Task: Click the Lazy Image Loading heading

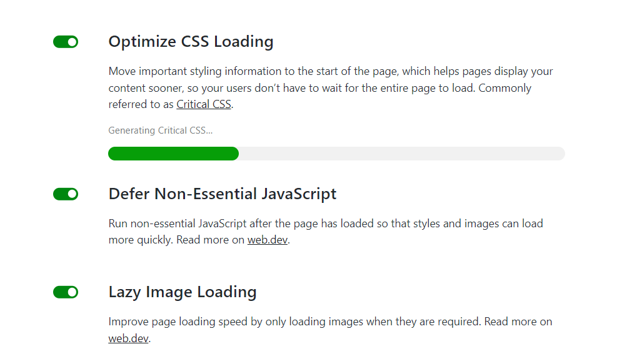Action: coord(183,292)
